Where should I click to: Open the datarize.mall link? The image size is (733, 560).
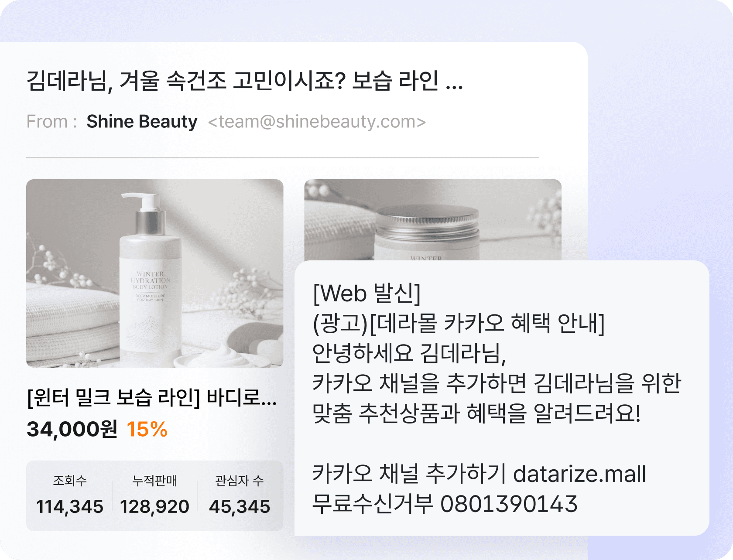pyautogui.click(x=579, y=474)
